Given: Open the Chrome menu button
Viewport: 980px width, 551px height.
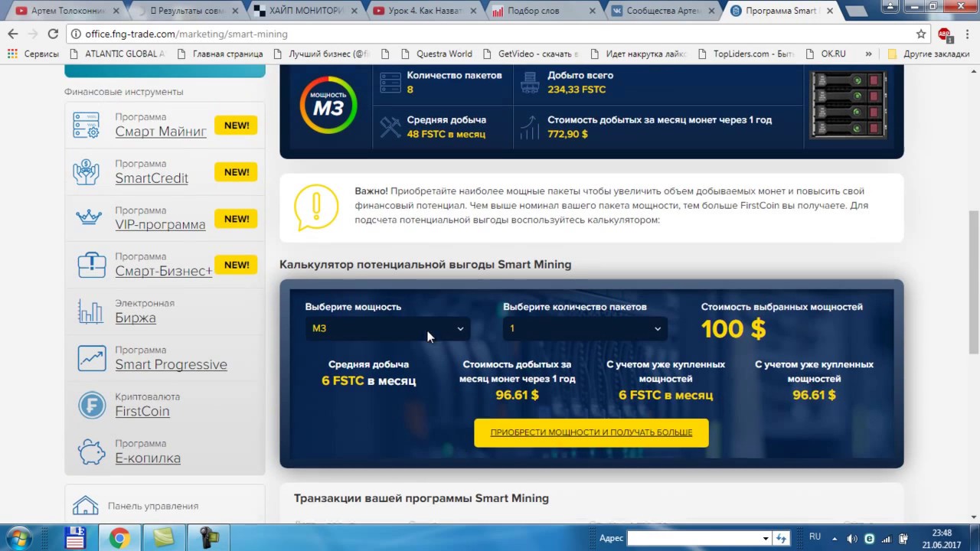Looking at the screenshot, I should pos(966,34).
